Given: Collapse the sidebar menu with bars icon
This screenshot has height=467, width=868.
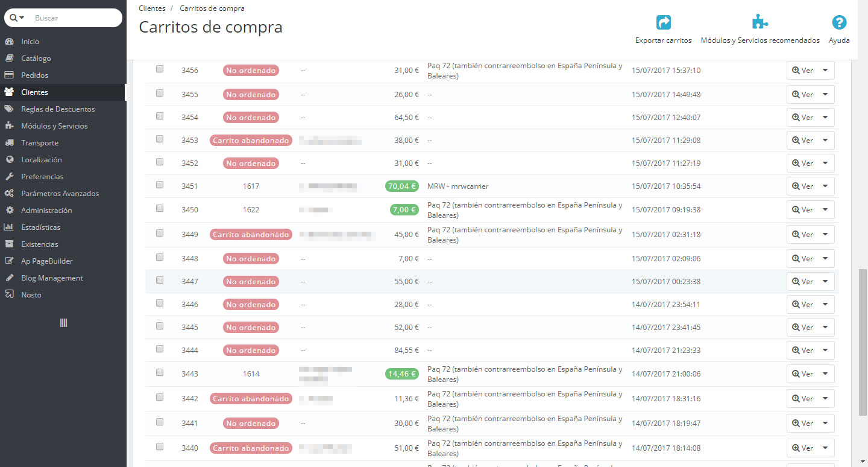Looking at the screenshot, I should (63, 323).
